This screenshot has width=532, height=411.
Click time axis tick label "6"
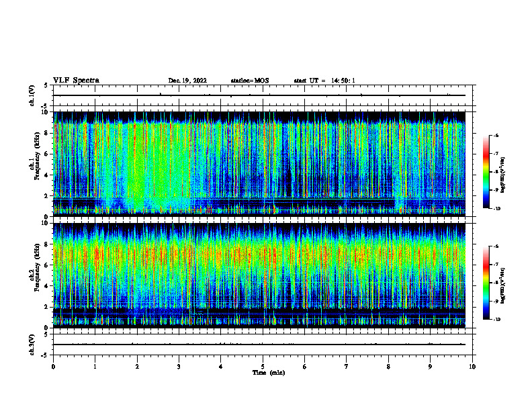[304, 367]
